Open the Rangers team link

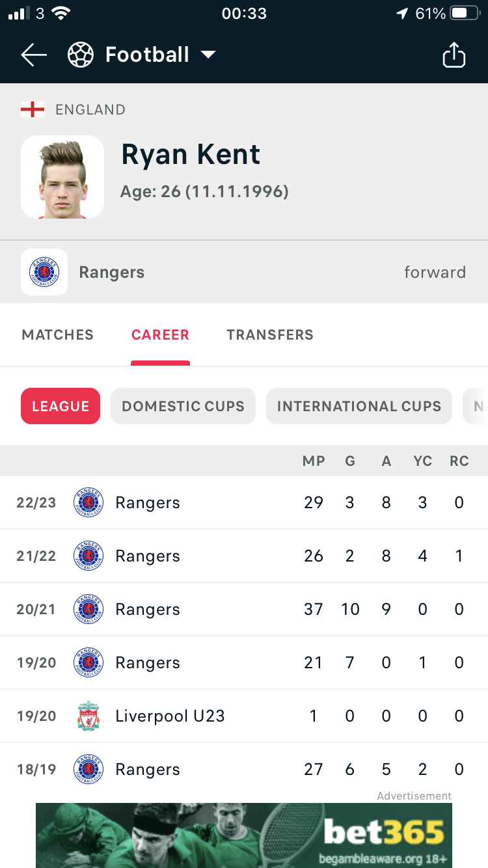pyautogui.click(x=112, y=272)
